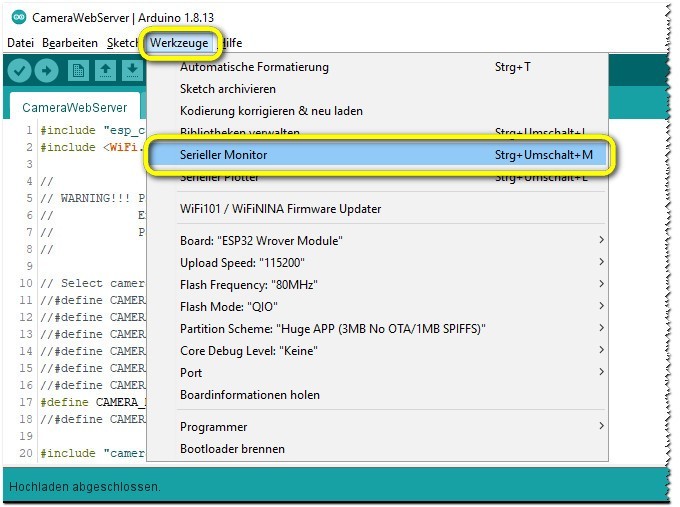Open Serieller Monitor
This screenshot has height=507, width=680.
[377, 155]
